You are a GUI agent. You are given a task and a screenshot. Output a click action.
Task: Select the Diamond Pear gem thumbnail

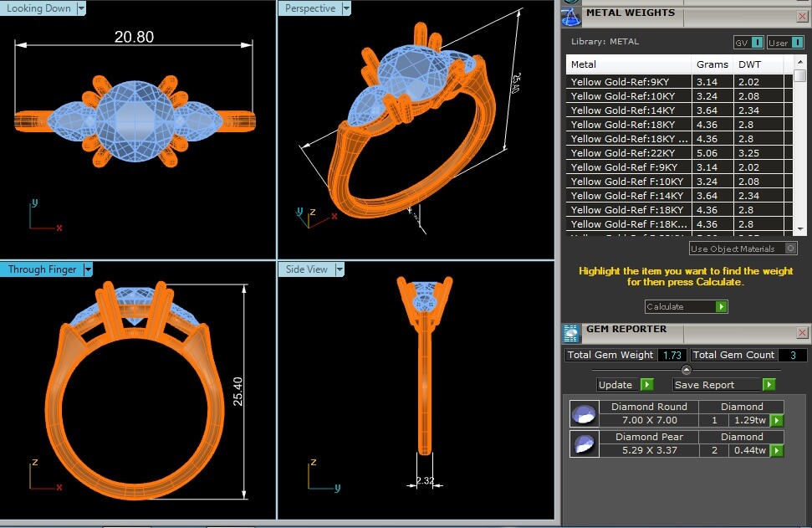pyautogui.click(x=584, y=443)
